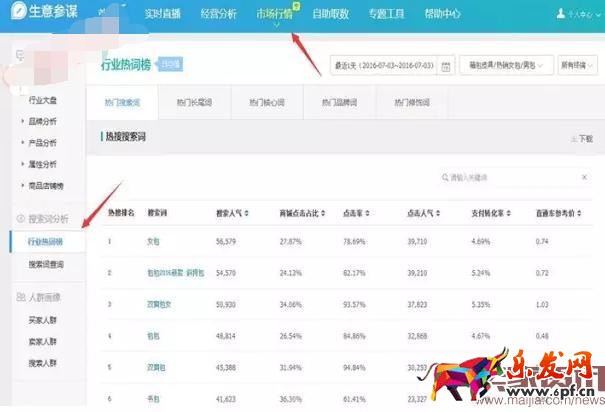Image resolution: width=605 pixels, height=412 pixels.
Task: Click the 人群画像 section icon
Action: 20,297
